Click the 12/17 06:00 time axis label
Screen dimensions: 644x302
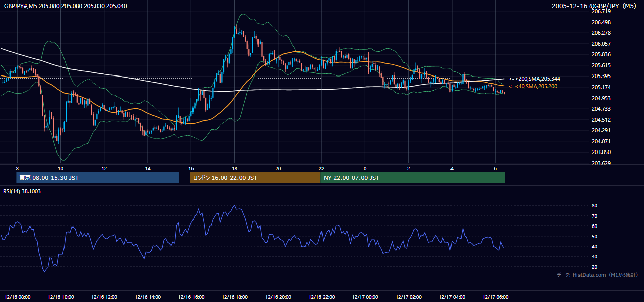[x=495, y=297]
